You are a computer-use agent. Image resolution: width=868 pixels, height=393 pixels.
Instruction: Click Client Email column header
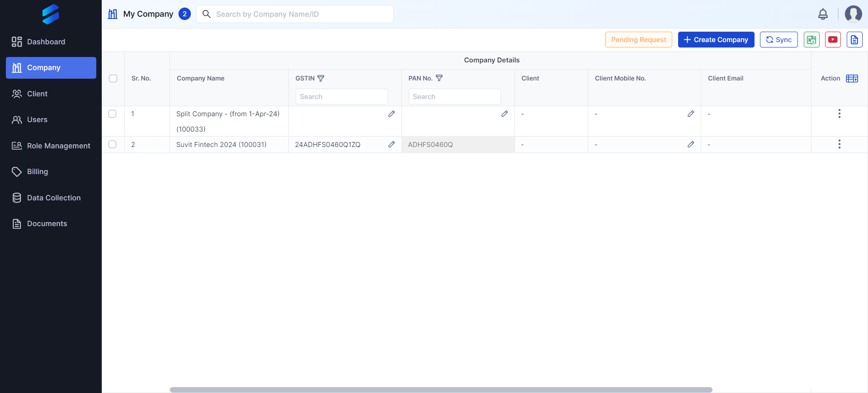pos(726,78)
